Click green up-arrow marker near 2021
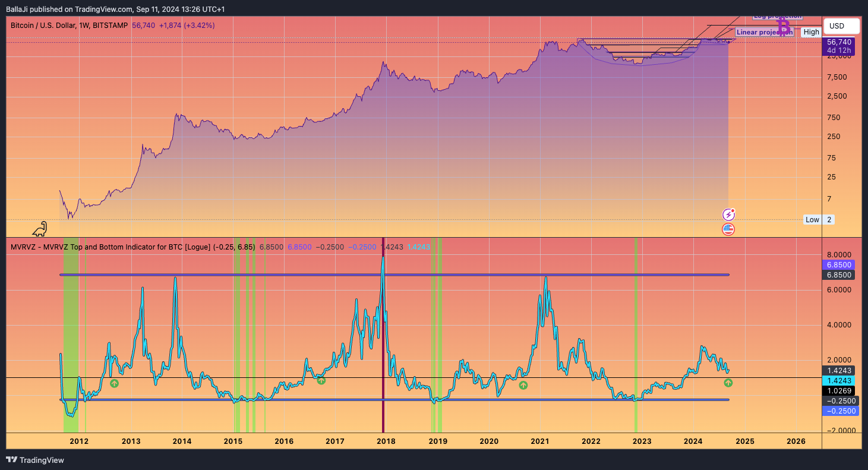The height and width of the screenshot is (470, 868). coord(523,385)
